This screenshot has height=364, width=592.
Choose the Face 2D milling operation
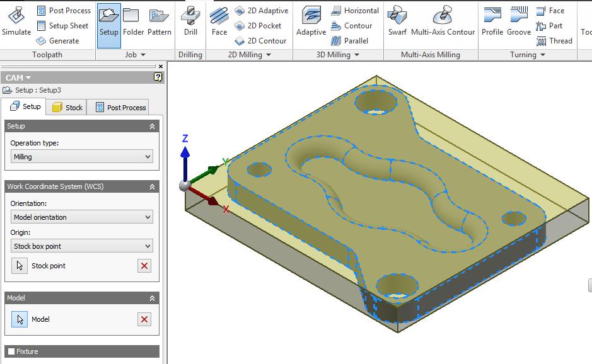[219, 21]
